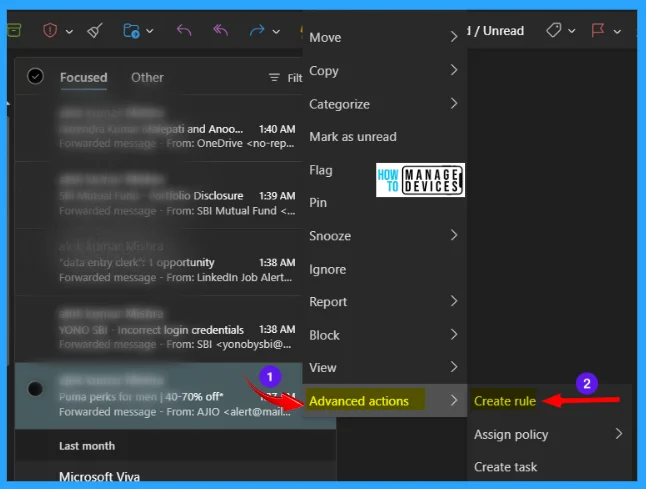This screenshot has height=489, width=646.
Task: Choose Categorize in the context menu
Action: pyautogui.click(x=385, y=104)
